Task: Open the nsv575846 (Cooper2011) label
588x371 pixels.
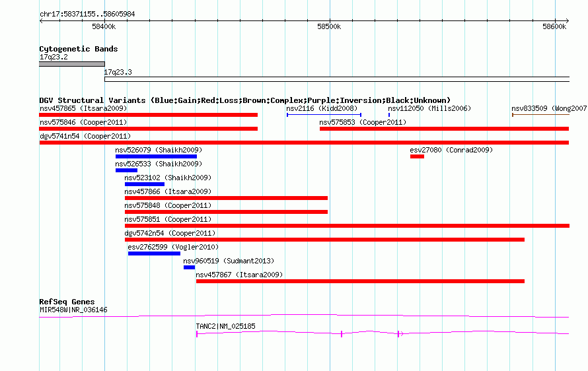Action: pos(83,122)
